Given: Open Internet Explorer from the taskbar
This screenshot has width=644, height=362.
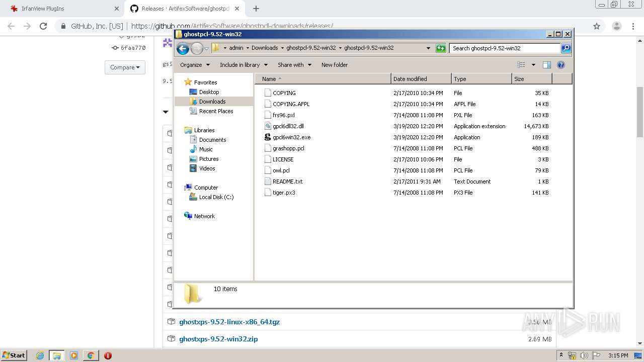Looking at the screenshot, I should click(40, 355).
